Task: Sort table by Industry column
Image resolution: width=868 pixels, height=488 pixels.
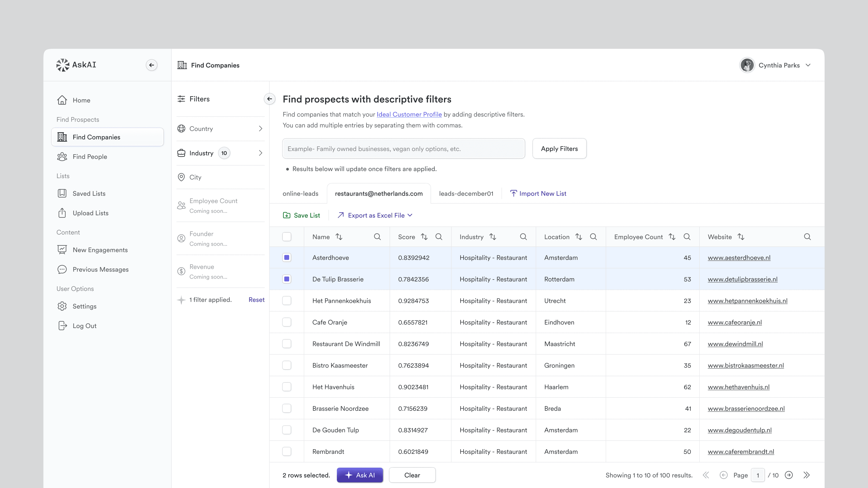Action: coord(493,237)
